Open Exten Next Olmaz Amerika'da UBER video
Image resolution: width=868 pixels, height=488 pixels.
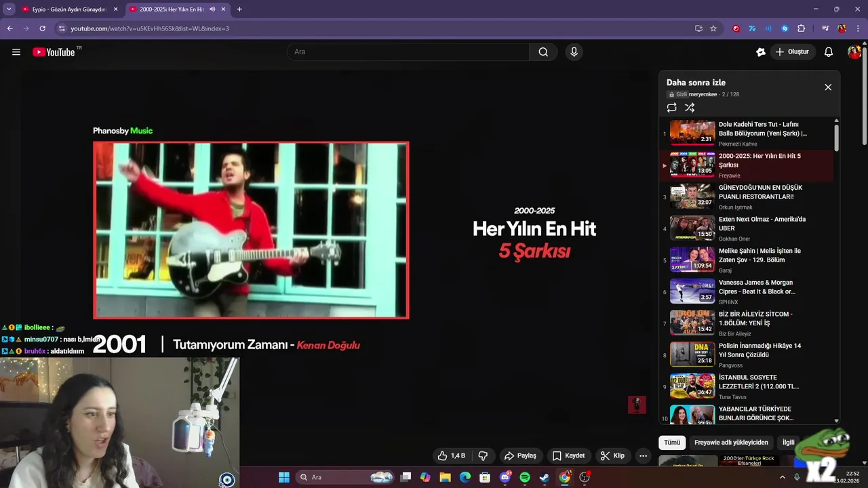pos(746,228)
